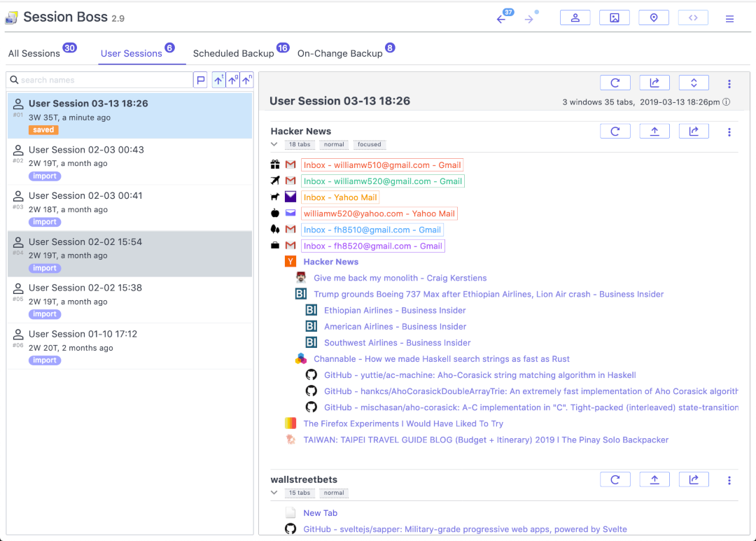Select User Session 03-13 18:26
Screen dimensions: 756x541
click(x=129, y=115)
